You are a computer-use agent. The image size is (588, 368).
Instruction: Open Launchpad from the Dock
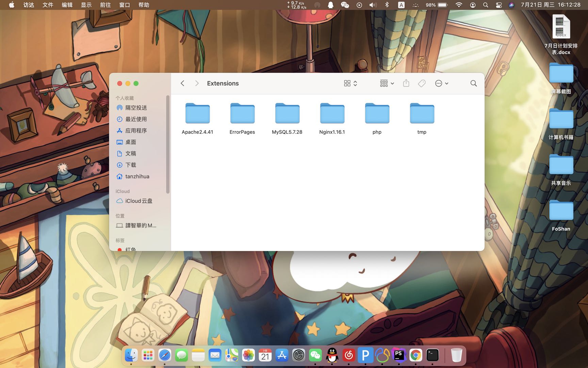148,356
